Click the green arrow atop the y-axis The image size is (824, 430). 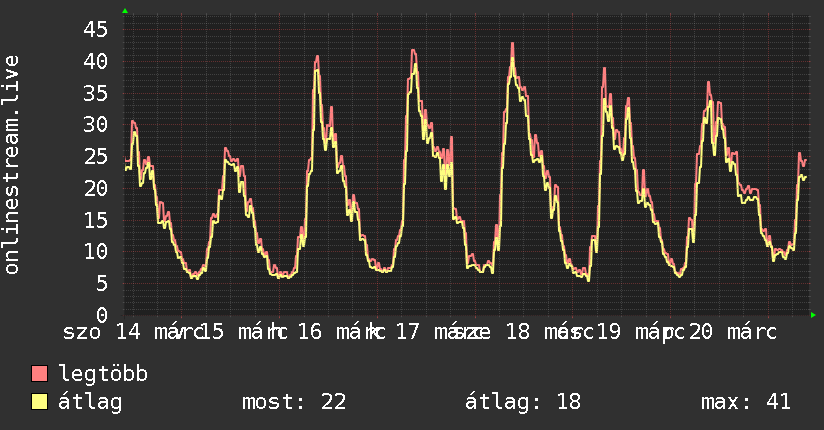click(125, 11)
